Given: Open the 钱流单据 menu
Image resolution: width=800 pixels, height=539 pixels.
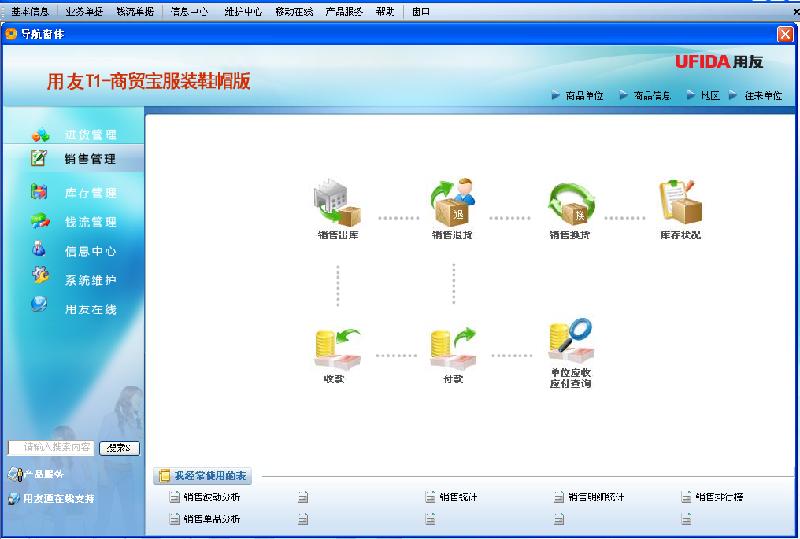Looking at the screenshot, I should [x=135, y=11].
